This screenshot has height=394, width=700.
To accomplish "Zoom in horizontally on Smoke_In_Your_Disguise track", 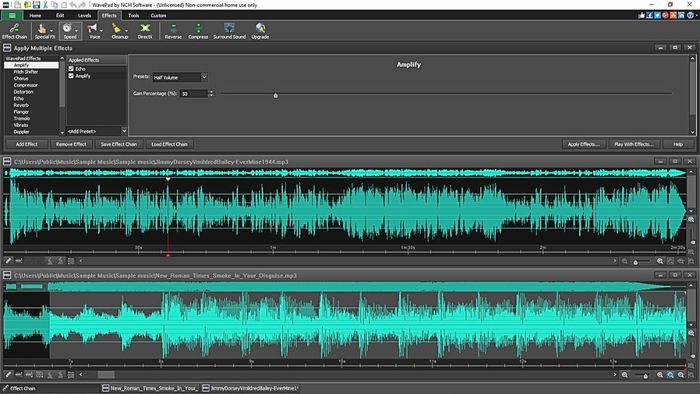I will [660, 375].
